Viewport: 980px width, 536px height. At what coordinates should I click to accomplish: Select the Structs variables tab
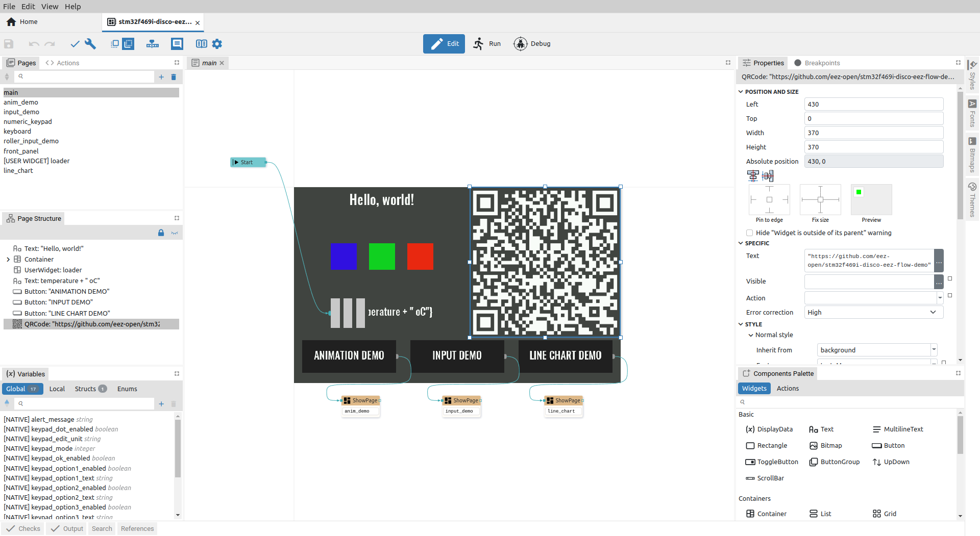coord(90,389)
